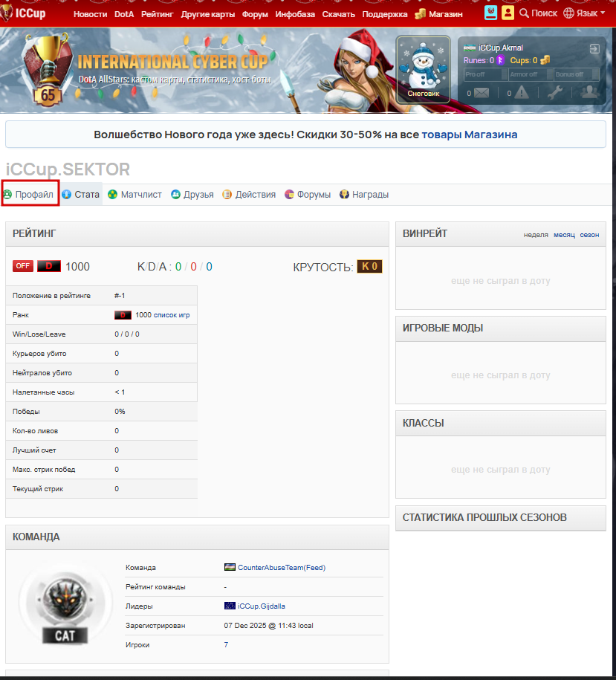616x680 pixels.
Task: Click the blue info icon on Стата tab
Action: (66, 194)
